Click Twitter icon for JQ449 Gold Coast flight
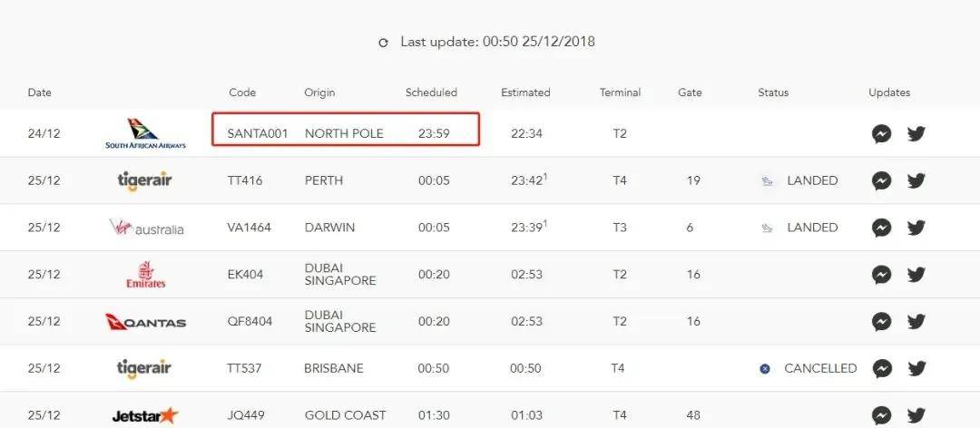980x428 pixels. click(916, 415)
